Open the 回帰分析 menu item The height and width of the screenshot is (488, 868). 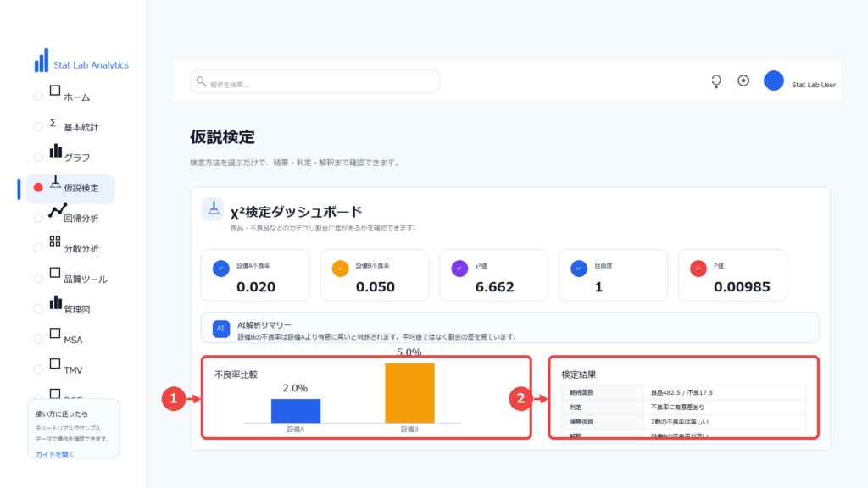[81, 219]
